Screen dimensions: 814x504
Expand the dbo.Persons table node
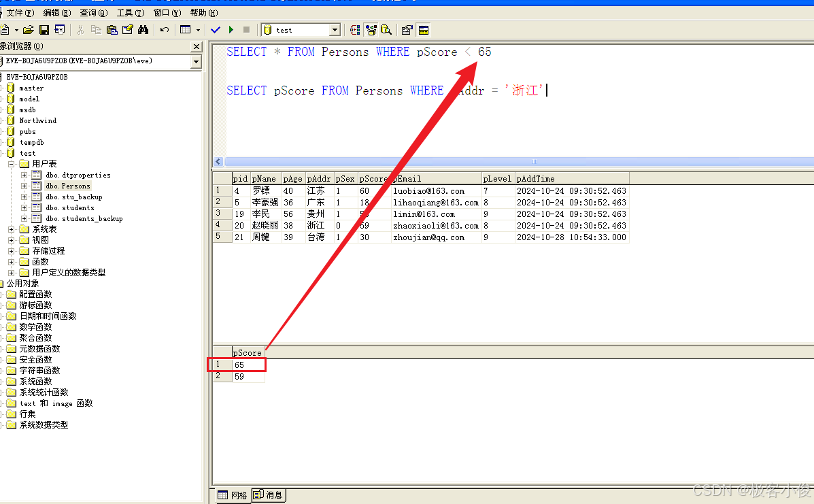pos(24,186)
